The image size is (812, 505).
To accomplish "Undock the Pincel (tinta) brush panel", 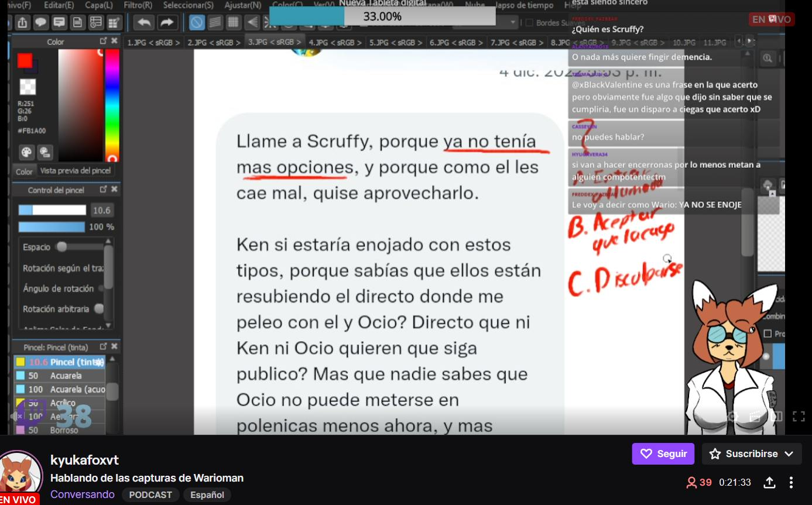I will (104, 346).
